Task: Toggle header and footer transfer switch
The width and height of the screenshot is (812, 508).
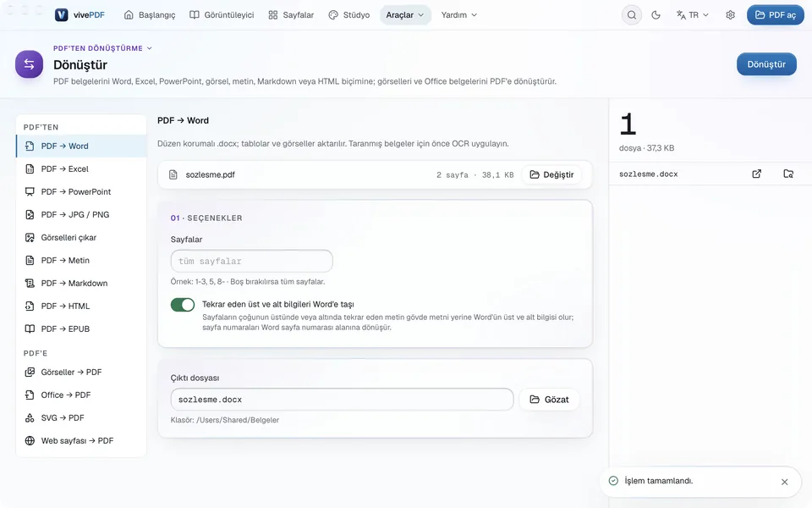Action: click(183, 305)
